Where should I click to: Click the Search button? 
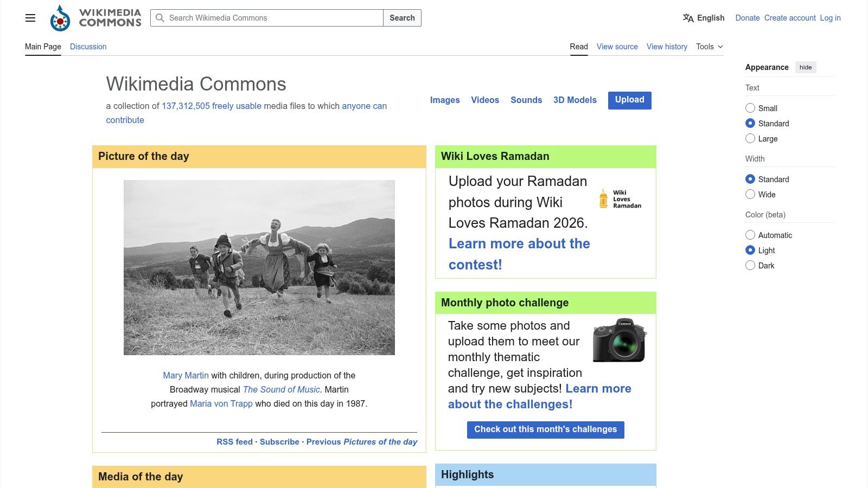click(x=402, y=18)
